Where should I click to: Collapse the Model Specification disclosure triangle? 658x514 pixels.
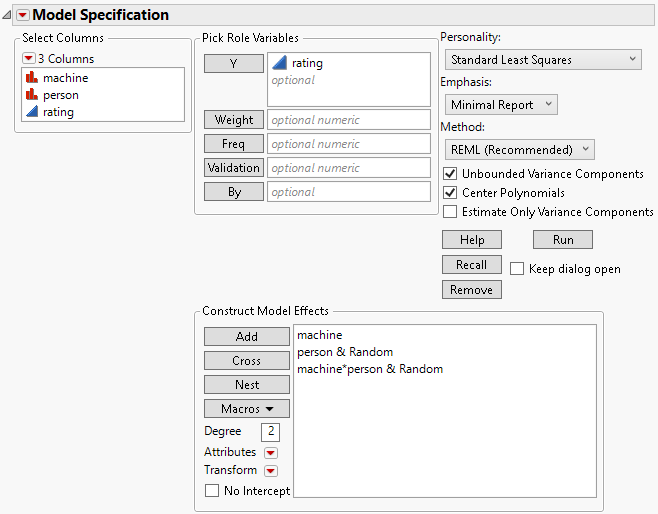coord(8,15)
